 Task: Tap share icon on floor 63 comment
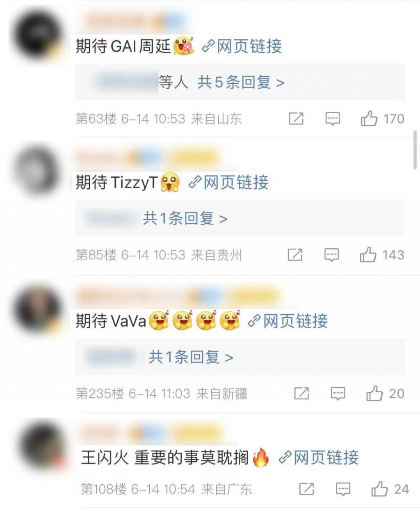pos(296,119)
